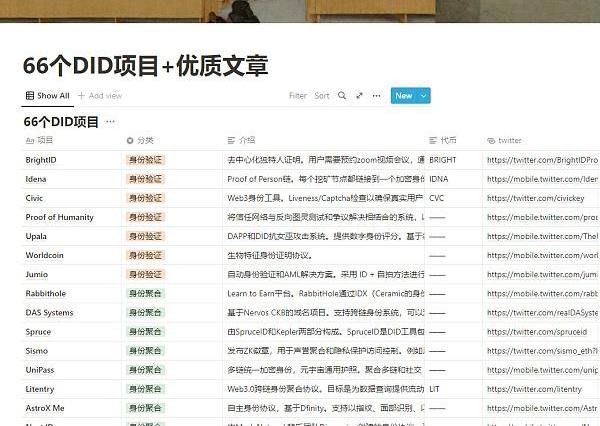Click the 身份验证 tag in Civic row
The width and height of the screenshot is (600, 426).
point(146,198)
